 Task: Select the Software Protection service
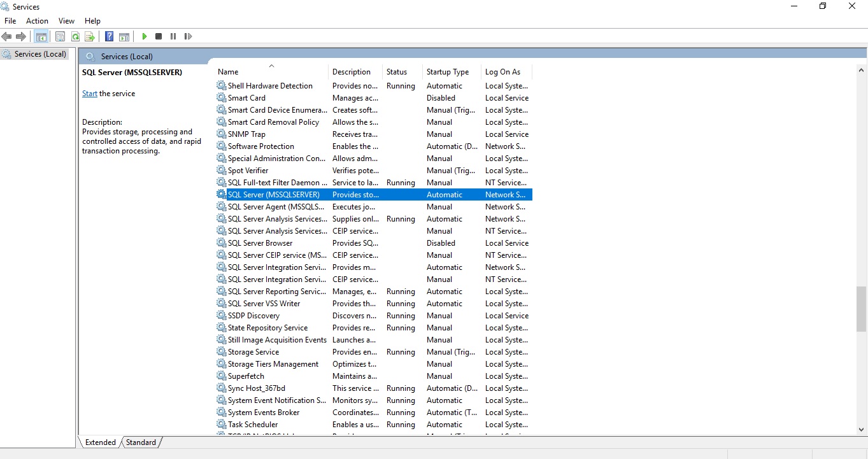point(374,146)
